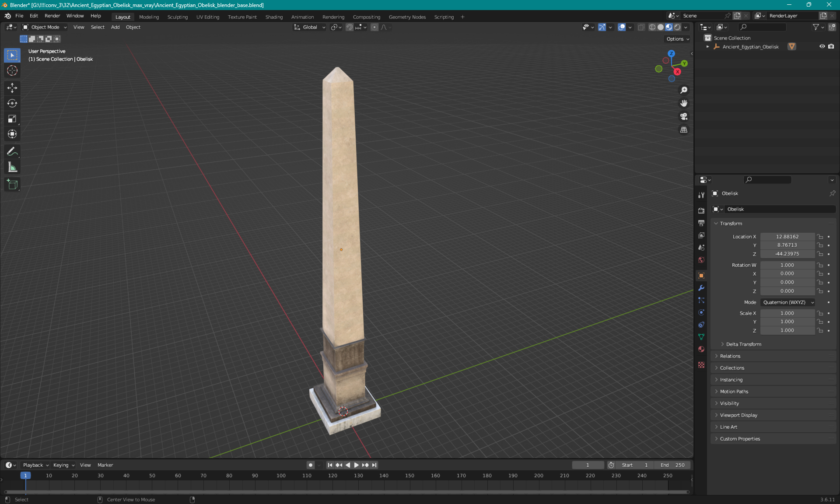This screenshot has height=504, width=840.
Task: Click the Object menu item
Action: (x=133, y=27)
